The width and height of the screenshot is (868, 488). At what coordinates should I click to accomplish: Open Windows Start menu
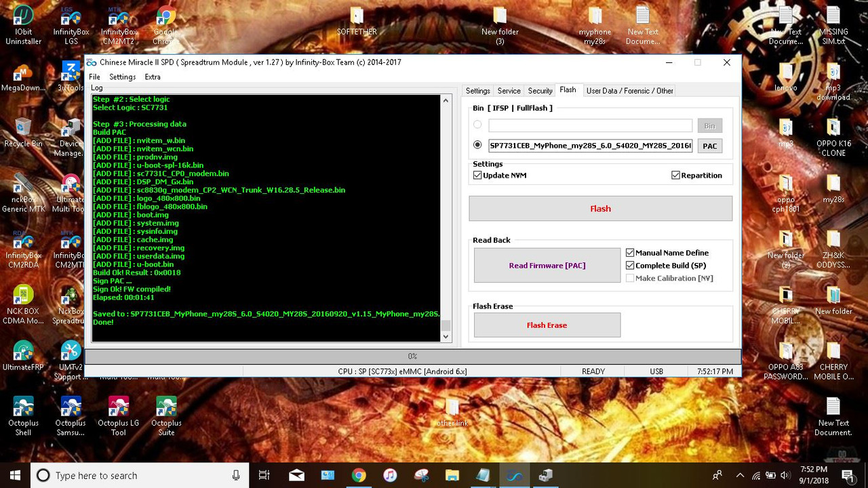point(15,475)
